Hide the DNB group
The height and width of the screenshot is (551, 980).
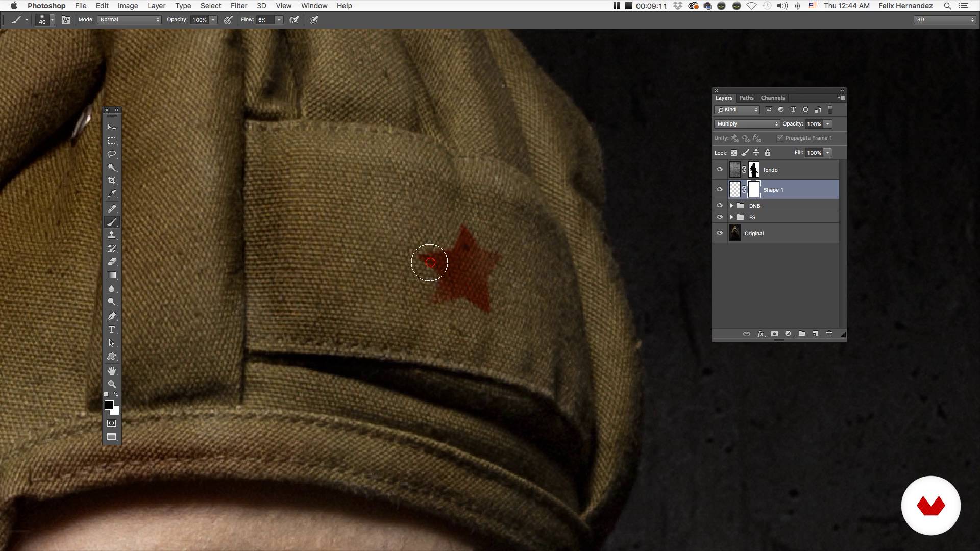click(720, 206)
